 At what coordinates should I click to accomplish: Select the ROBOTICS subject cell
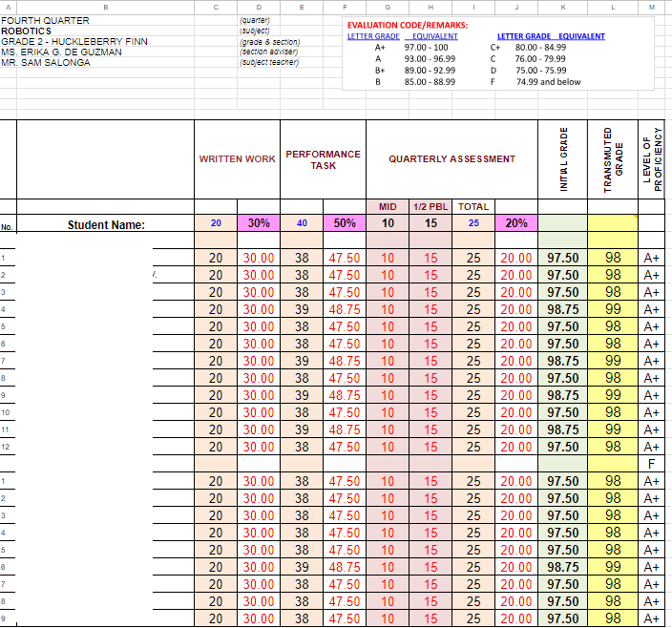(x=26, y=31)
